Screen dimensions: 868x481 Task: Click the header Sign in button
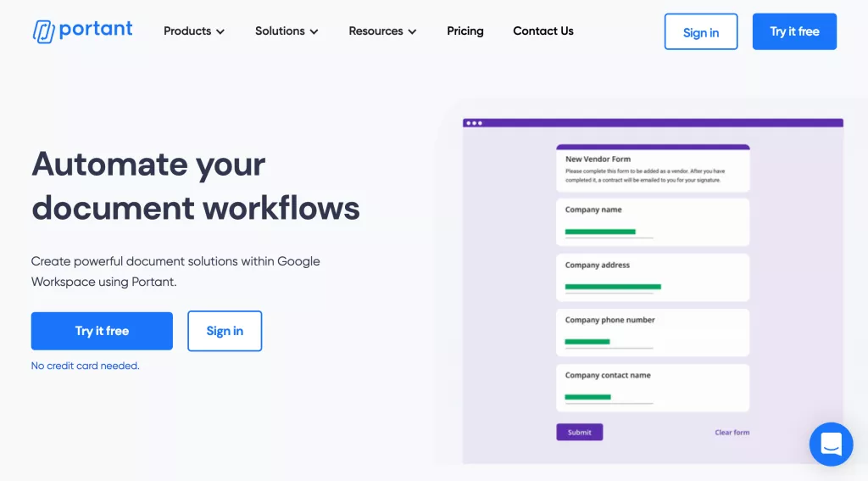coord(700,32)
